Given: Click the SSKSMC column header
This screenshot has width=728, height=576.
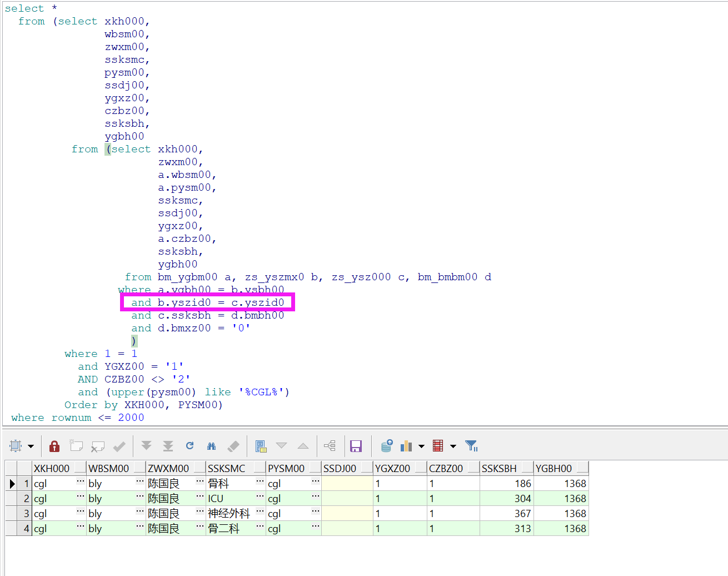Looking at the screenshot, I should click(227, 469).
